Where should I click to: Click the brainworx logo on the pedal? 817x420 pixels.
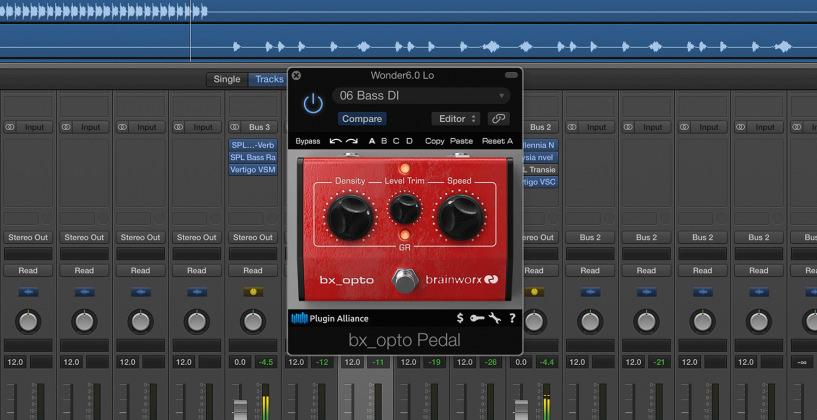click(462, 279)
